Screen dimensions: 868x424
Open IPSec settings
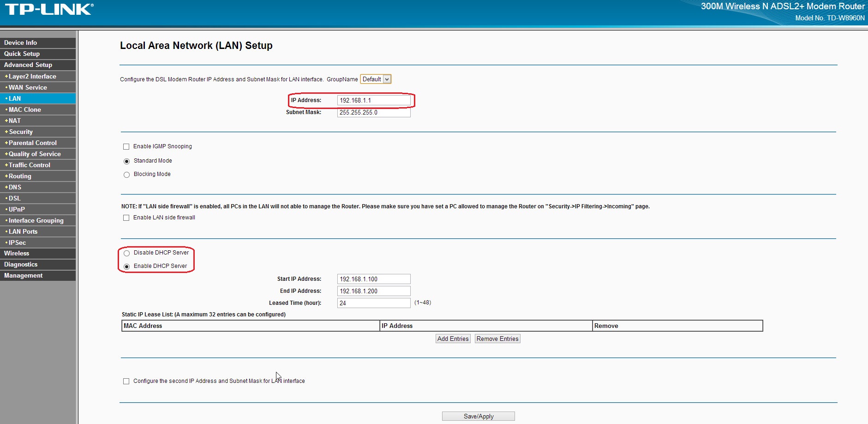pos(38,242)
